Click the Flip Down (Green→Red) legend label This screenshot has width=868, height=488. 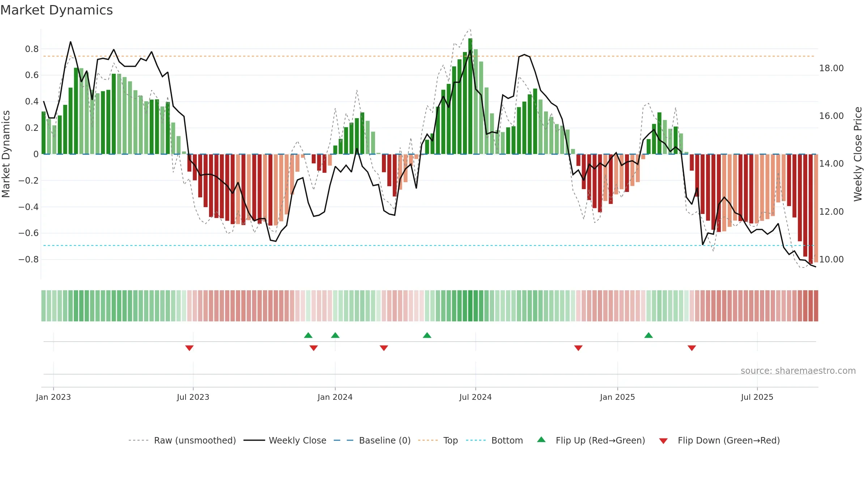click(729, 440)
